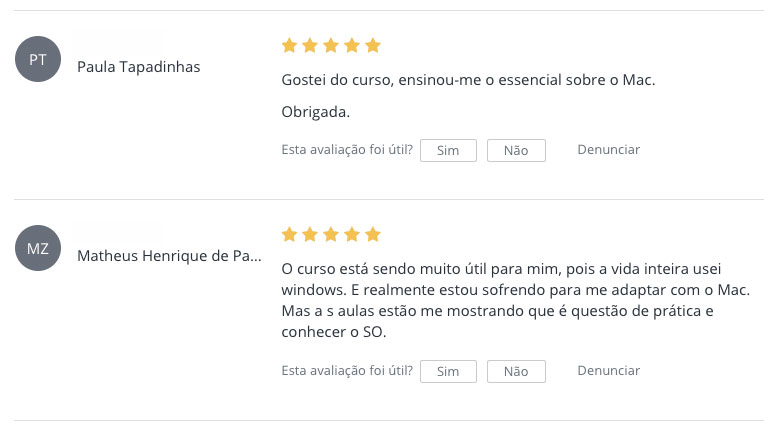Click the MZ avatar circle
782x433 pixels.
pos(38,249)
